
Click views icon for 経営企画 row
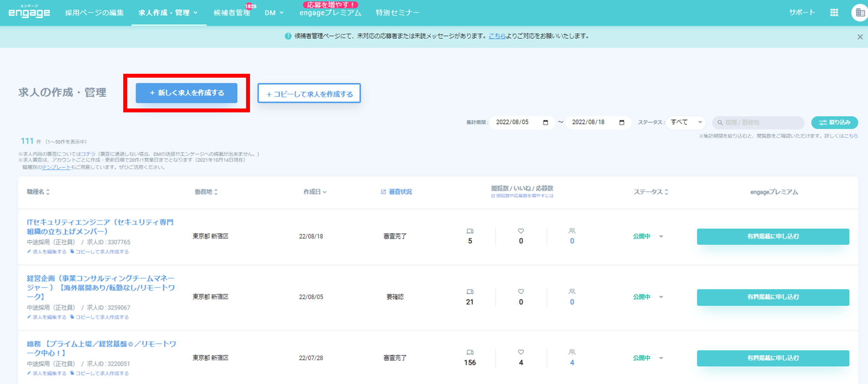coord(470,292)
